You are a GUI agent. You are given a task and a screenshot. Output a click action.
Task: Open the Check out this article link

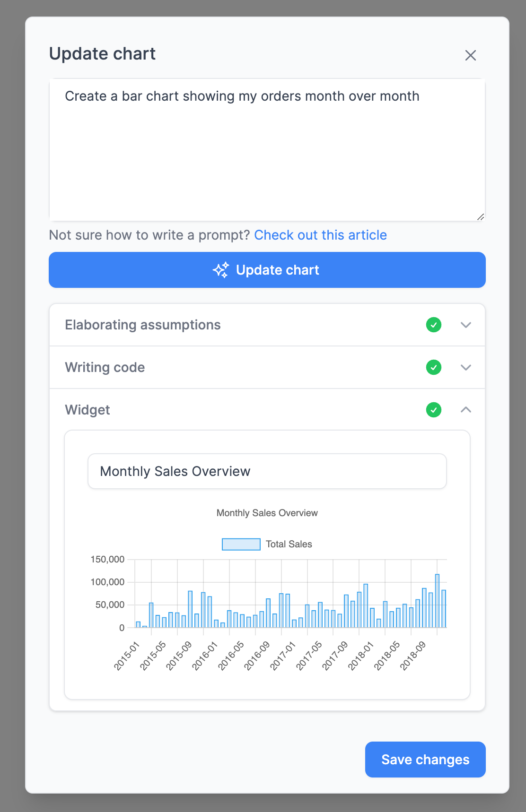tap(320, 235)
